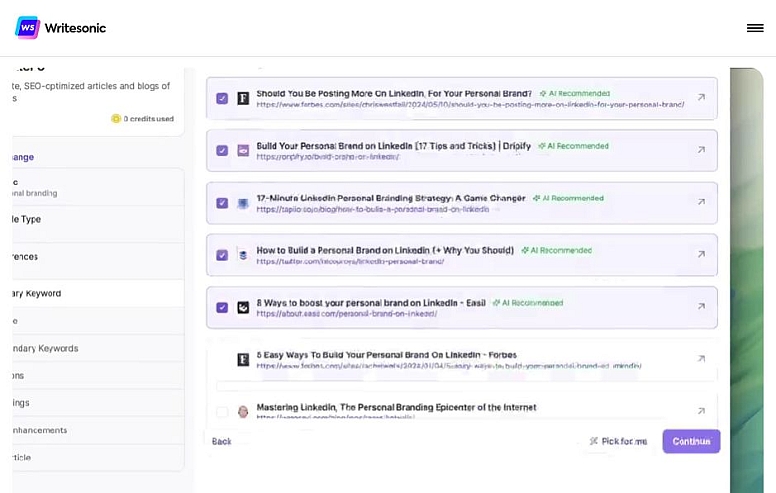Open '17-Minute LinkedIn Personal Branding' external arrow
This screenshot has height=493, width=776.
pos(701,202)
